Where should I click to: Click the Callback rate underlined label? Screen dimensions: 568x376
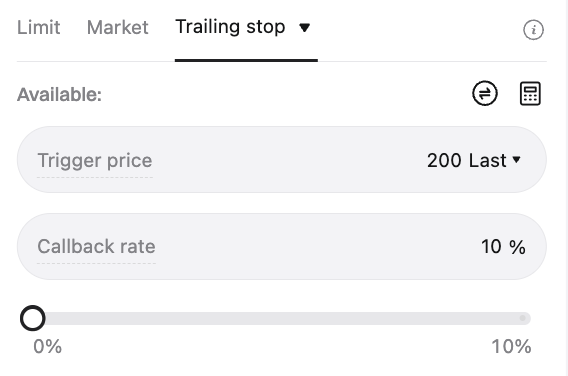coord(96,247)
